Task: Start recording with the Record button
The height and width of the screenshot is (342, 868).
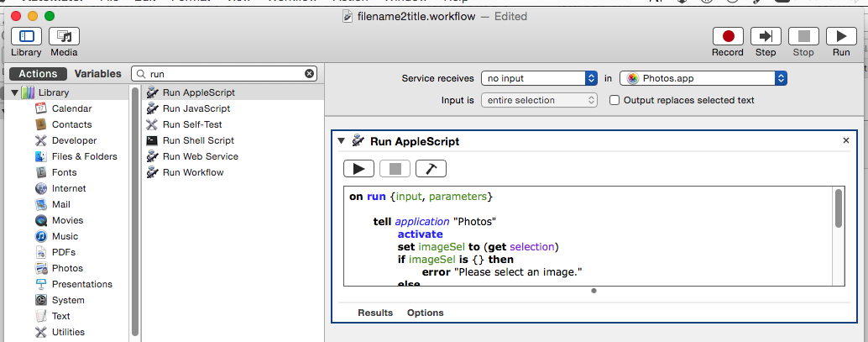Action: (x=728, y=37)
